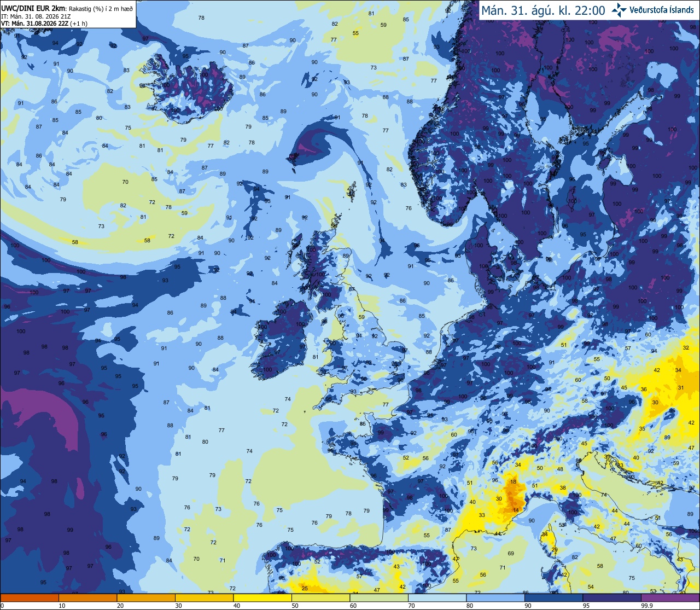Click the 25 humidity value over Spain

click(x=305, y=589)
